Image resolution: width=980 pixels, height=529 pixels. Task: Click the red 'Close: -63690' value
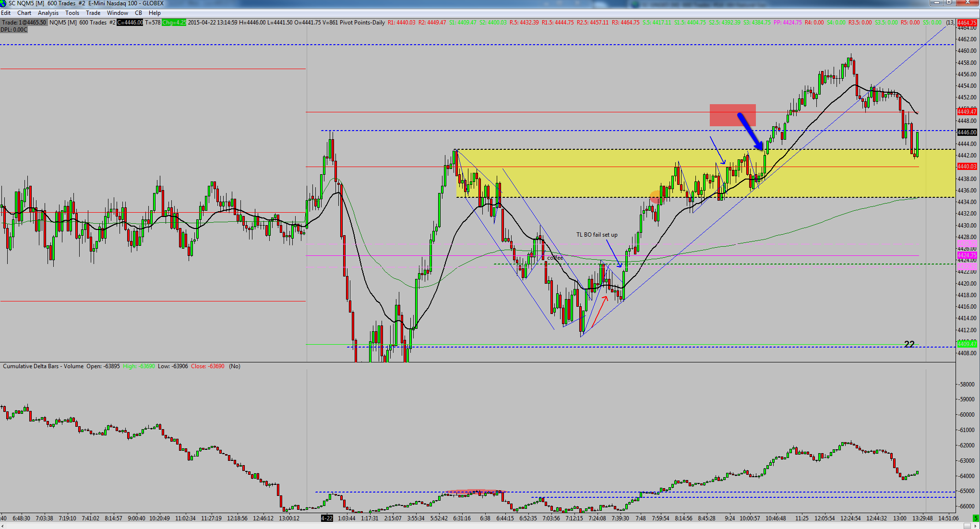(x=207, y=366)
